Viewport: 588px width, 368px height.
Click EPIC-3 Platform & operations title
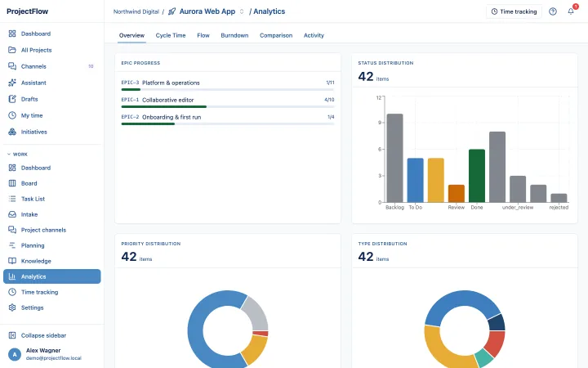(171, 83)
